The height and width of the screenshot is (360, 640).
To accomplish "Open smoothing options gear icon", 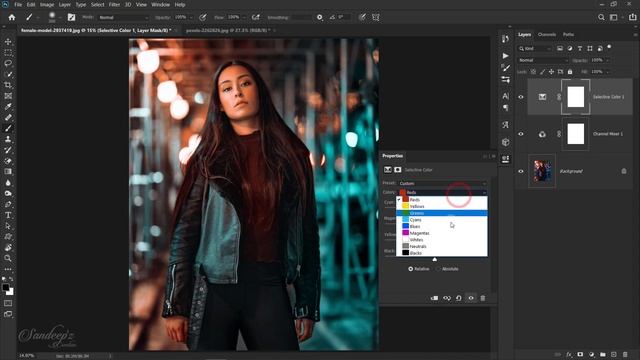I will click(320, 17).
